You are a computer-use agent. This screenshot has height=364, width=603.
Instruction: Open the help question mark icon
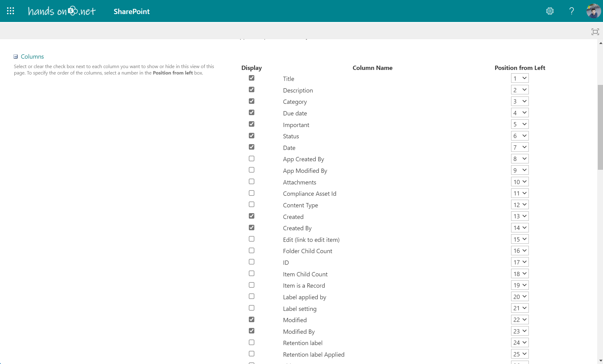pos(572,11)
